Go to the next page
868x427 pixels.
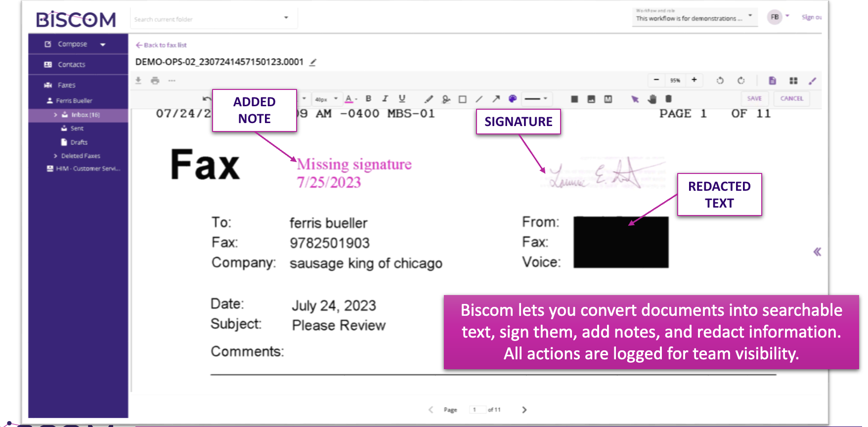pos(524,410)
